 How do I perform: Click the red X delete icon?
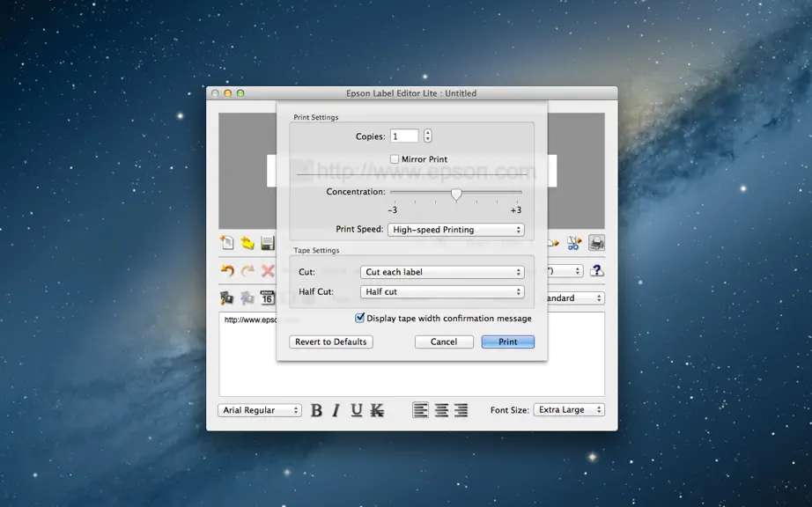[268, 270]
